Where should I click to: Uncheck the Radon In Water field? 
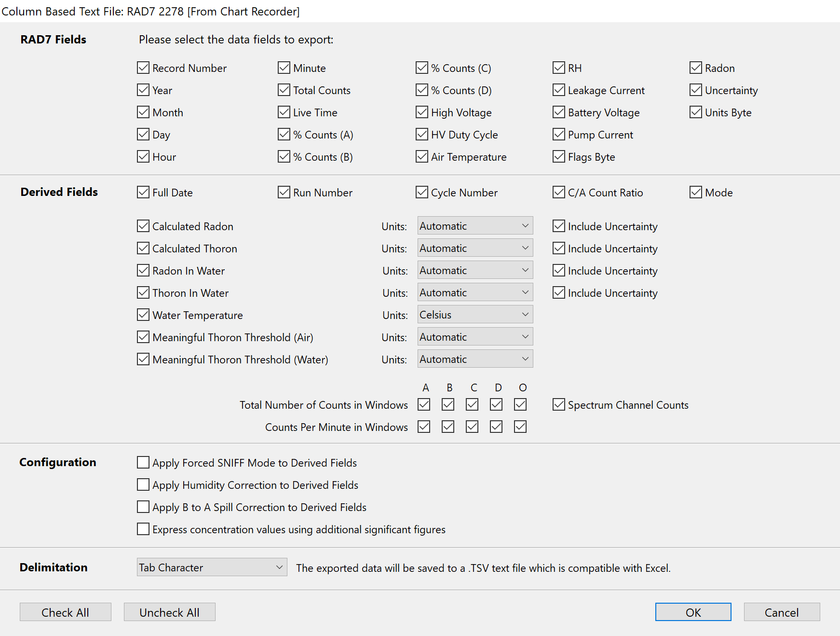143,271
